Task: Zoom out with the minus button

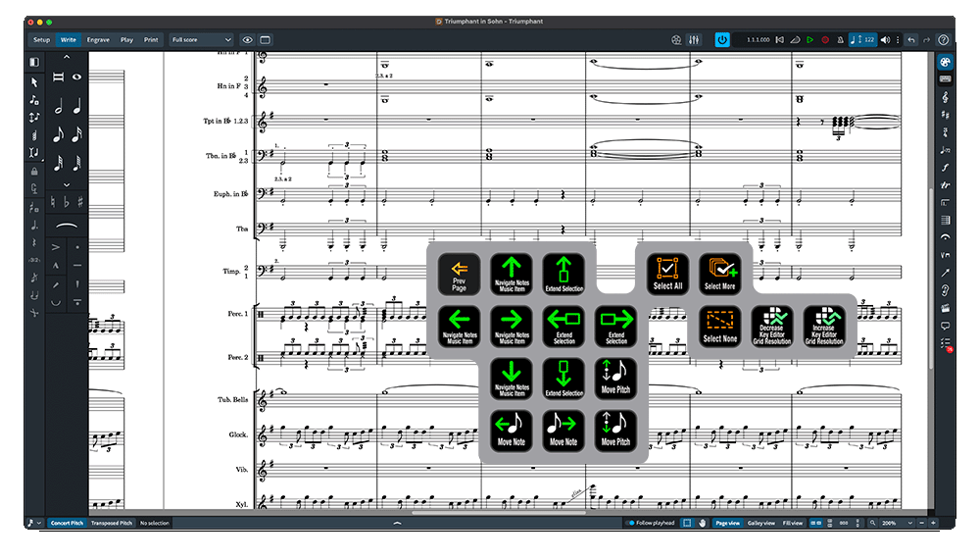Action: tap(922, 523)
